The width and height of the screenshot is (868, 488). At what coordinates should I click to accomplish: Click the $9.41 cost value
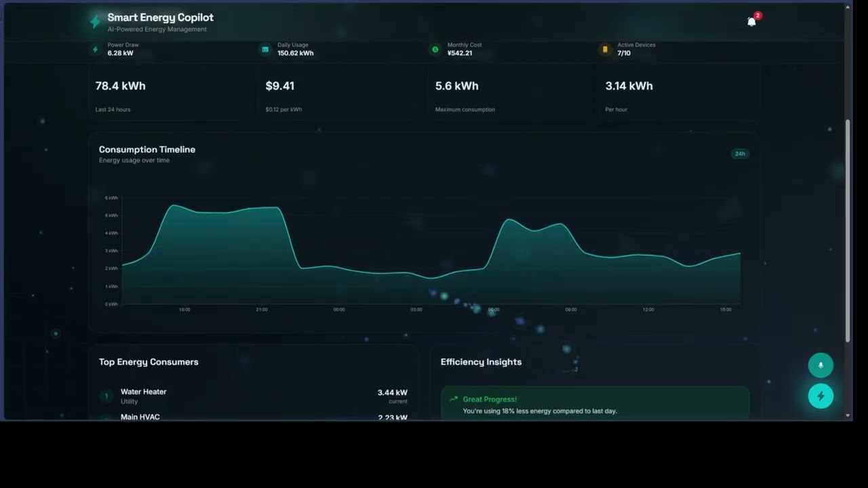279,86
